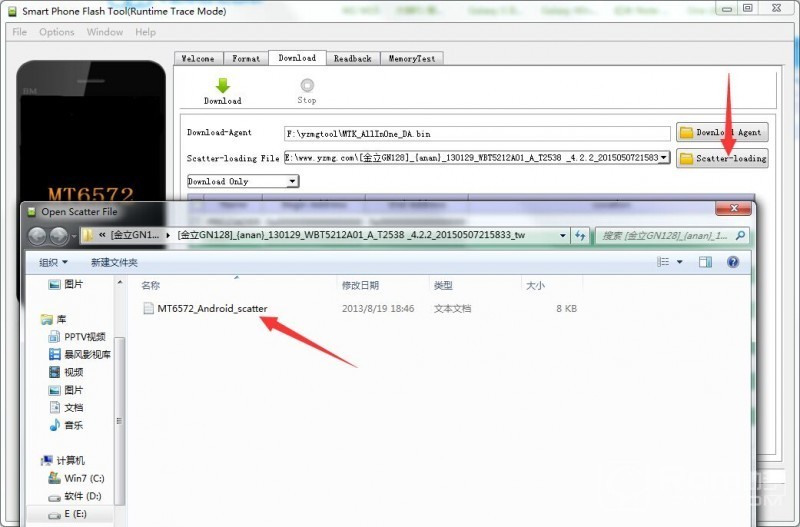Open the 组织 dropdown menu
800x527 pixels.
(x=53, y=262)
